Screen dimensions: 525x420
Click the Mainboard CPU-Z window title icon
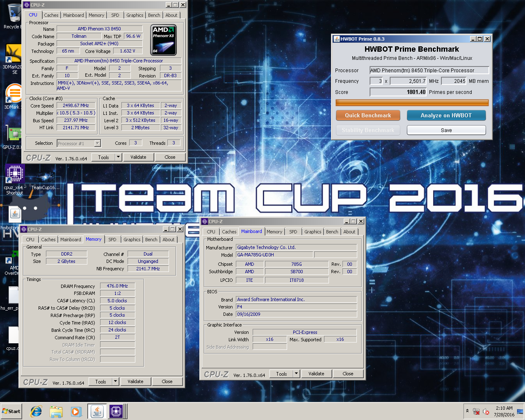click(205, 221)
